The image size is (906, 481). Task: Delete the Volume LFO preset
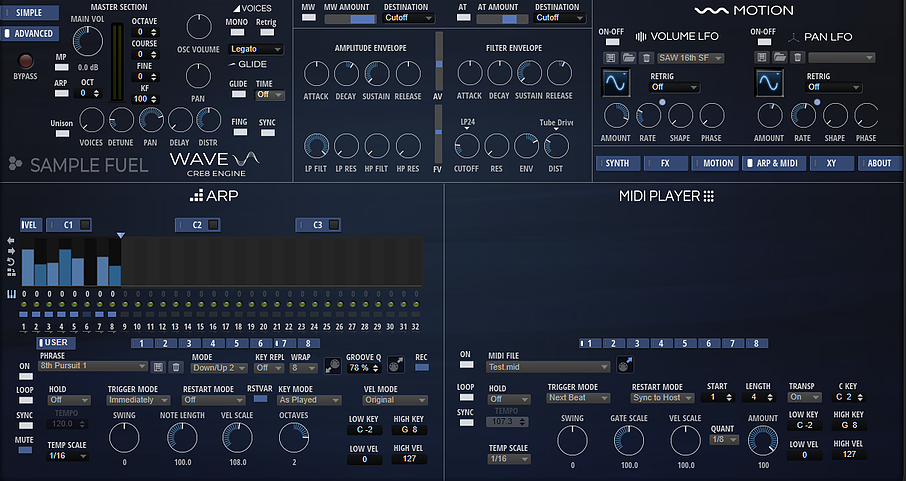pos(647,58)
